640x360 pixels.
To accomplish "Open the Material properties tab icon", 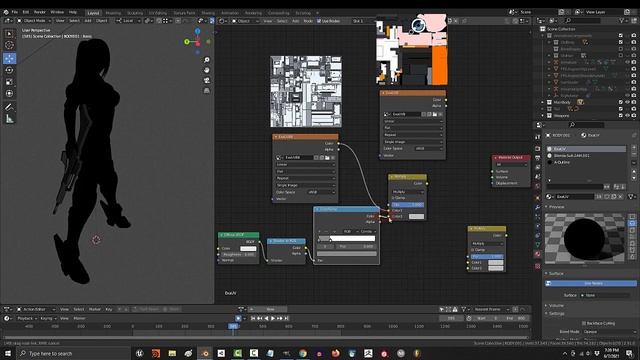I will (538, 254).
